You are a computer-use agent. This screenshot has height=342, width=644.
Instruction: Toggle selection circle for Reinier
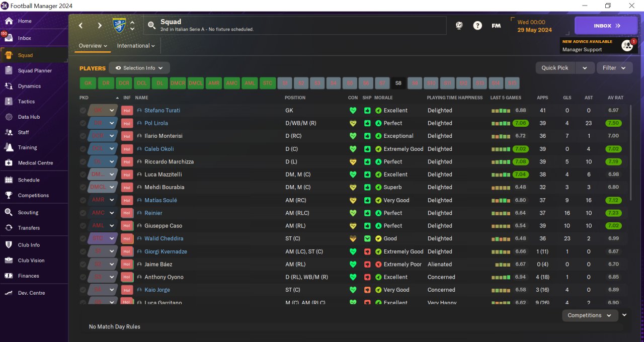pyautogui.click(x=83, y=213)
